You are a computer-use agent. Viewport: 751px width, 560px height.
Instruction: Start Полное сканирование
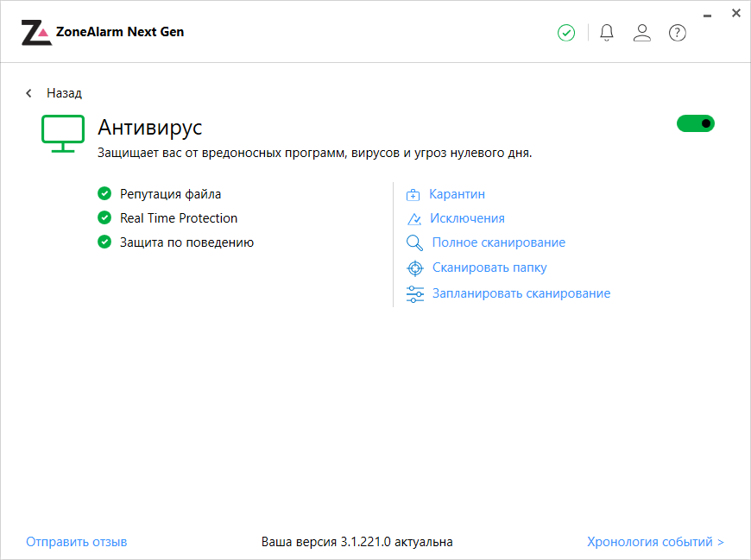point(499,242)
